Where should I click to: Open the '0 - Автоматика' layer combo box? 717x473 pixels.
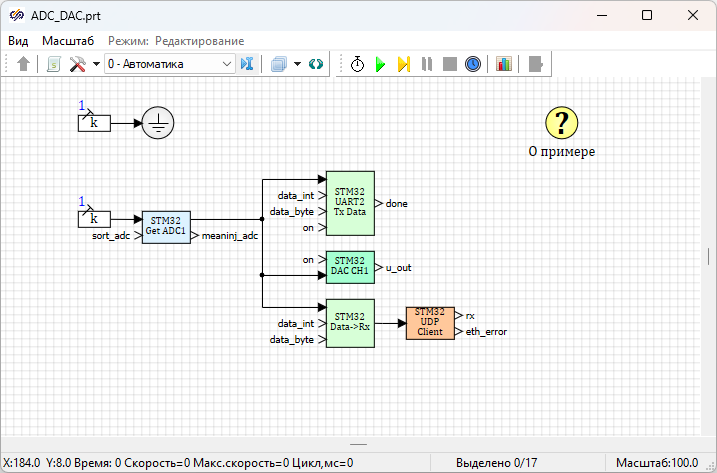point(168,64)
